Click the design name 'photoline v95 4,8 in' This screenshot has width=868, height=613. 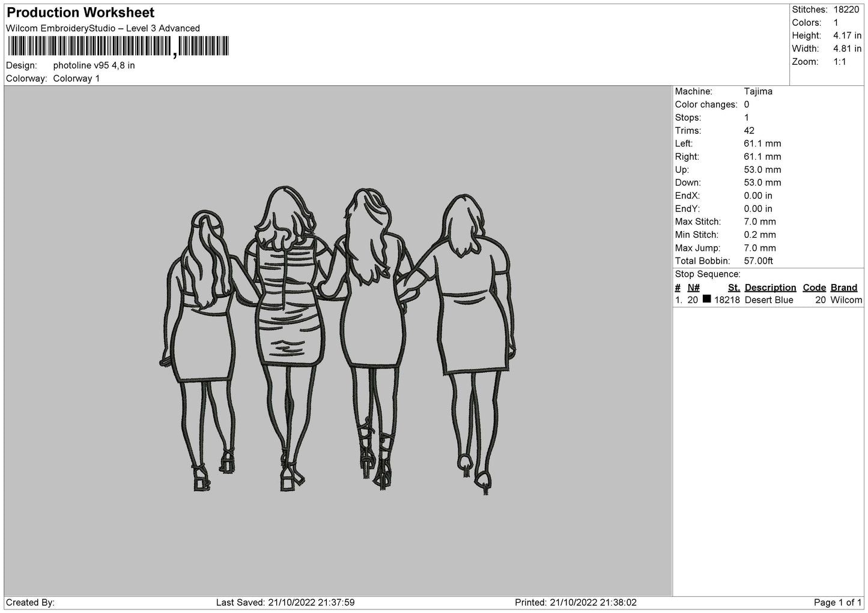tap(94, 65)
